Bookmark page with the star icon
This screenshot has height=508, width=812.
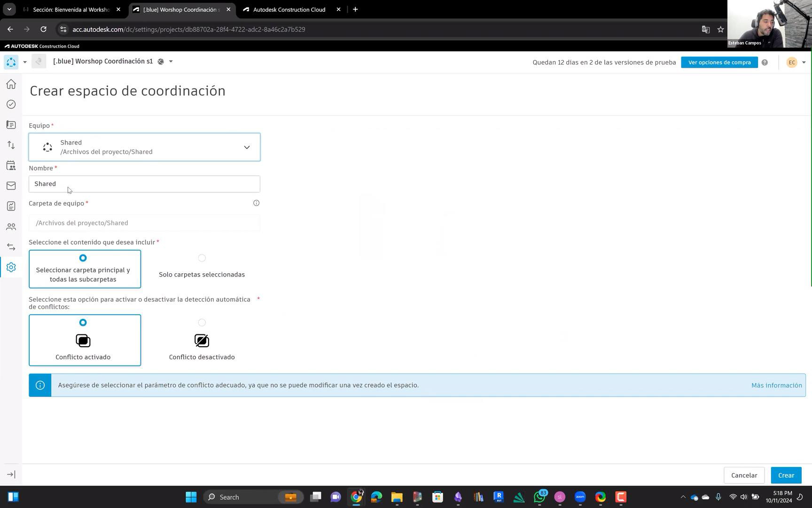point(720,30)
